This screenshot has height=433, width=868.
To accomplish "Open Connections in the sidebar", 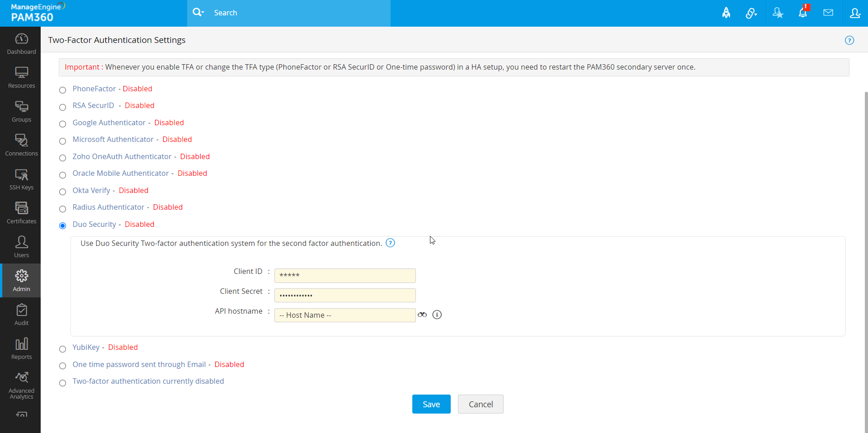I will [21, 146].
